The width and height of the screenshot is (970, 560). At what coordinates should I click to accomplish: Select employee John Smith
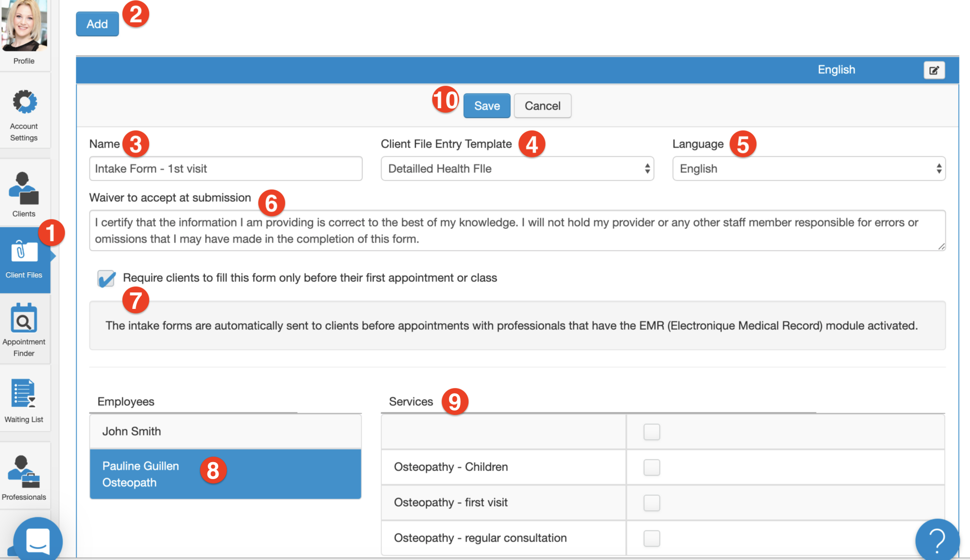click(226, 432)
